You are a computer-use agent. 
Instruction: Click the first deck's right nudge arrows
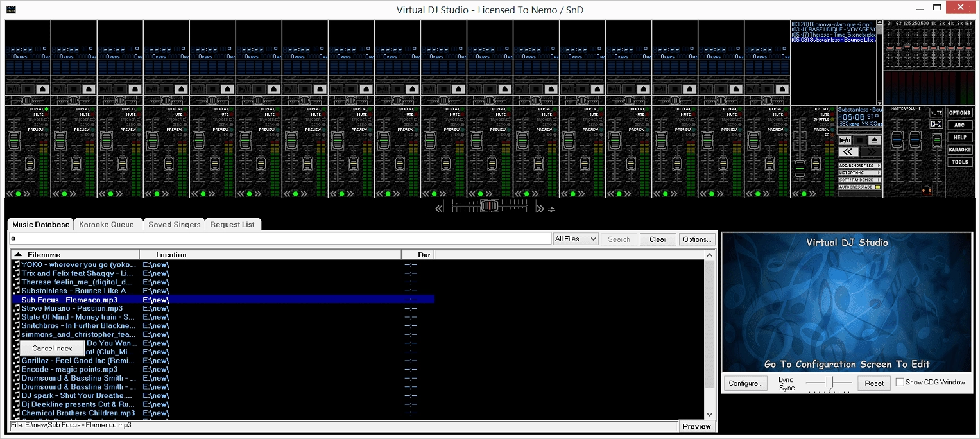(x=27, y=194)
